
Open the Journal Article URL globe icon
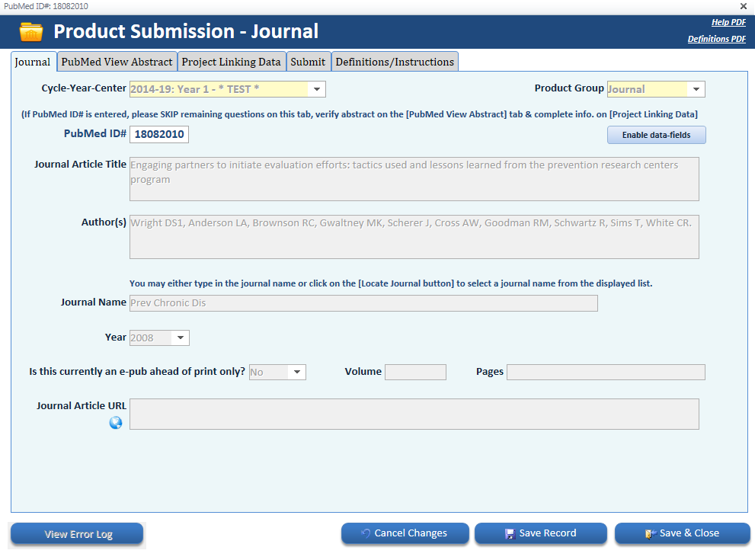[x=116, y=423]
